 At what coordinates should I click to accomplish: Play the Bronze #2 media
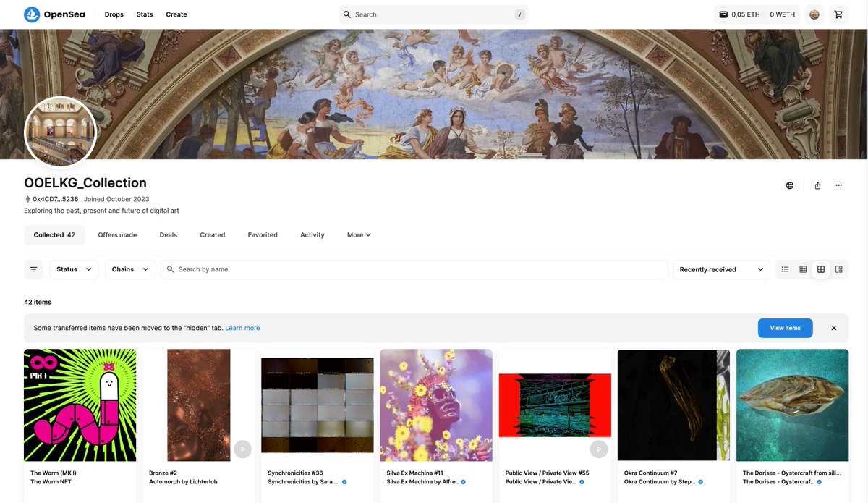coord(243,449)
